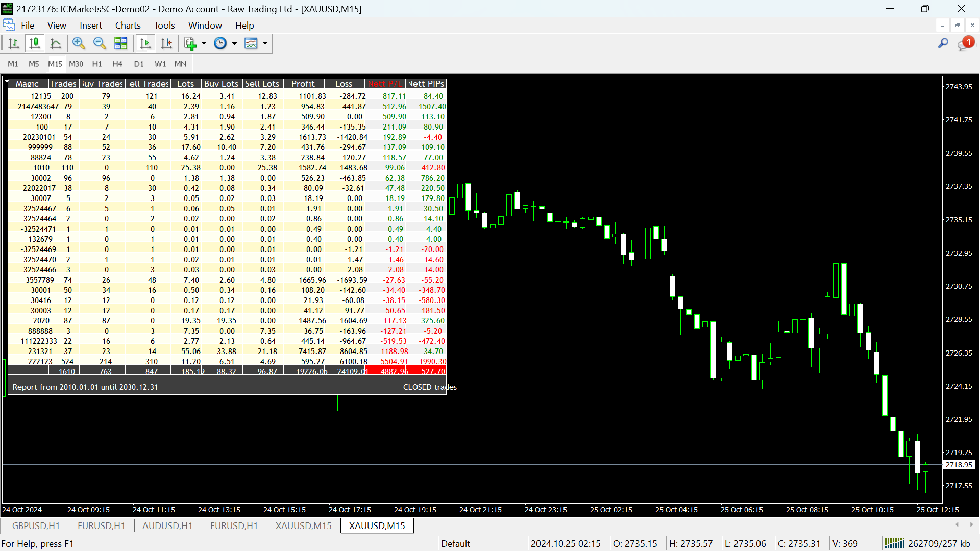Image resolution: width=980 pixels, height=551 pixels.
Task: Select the H4 timeframe button
Action: (x=117, y=64)
